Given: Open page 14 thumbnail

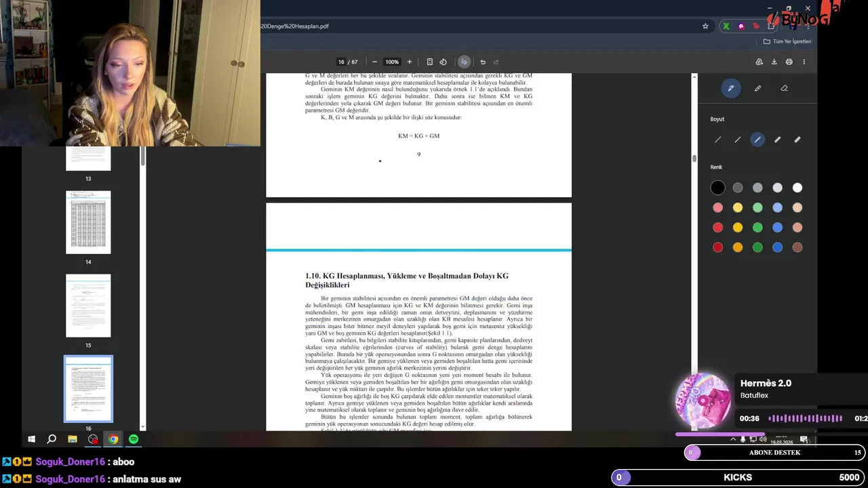Looking at the screenshot, I should (88, 222).
